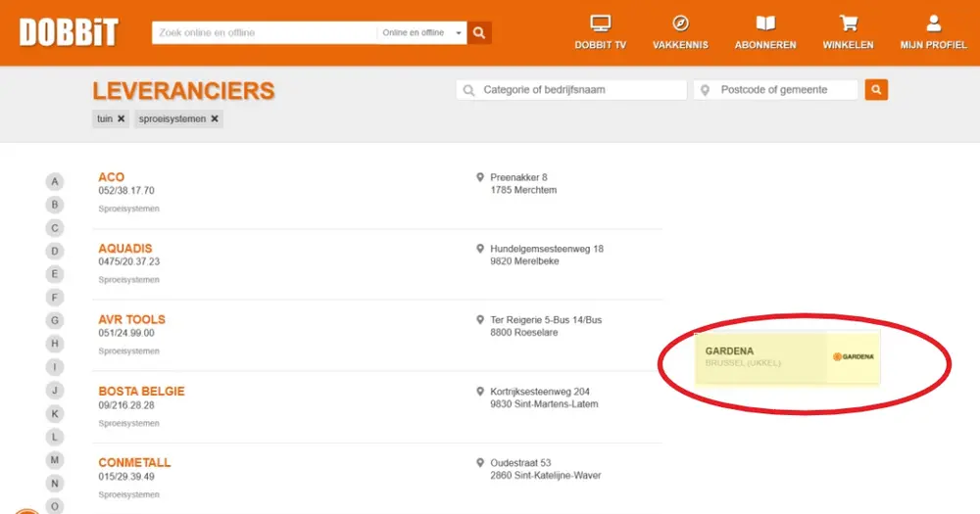This screenshot has width=980, height=514.
Task: Click '8800 Roeselare' address text
Action: [523, 332]
